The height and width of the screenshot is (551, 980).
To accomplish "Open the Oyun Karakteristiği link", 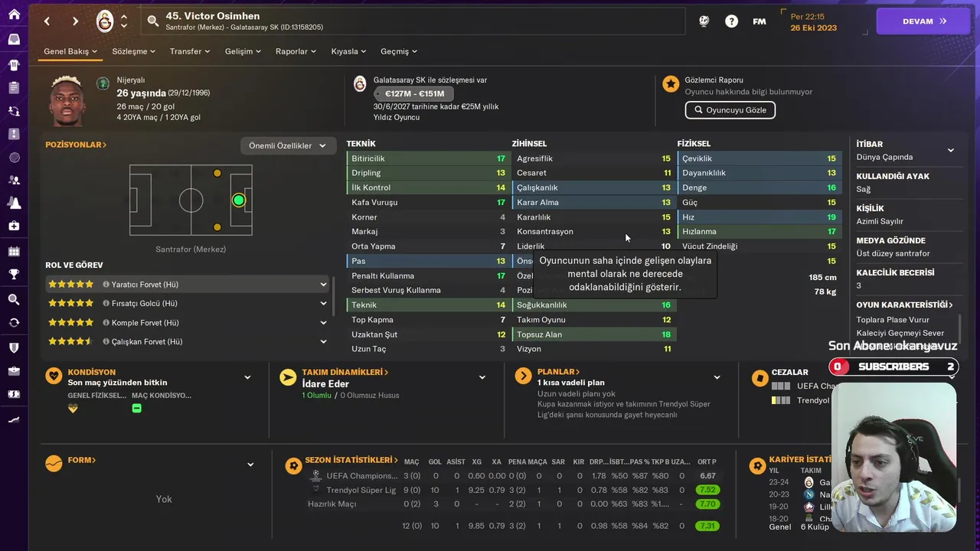I will (905, 305).
